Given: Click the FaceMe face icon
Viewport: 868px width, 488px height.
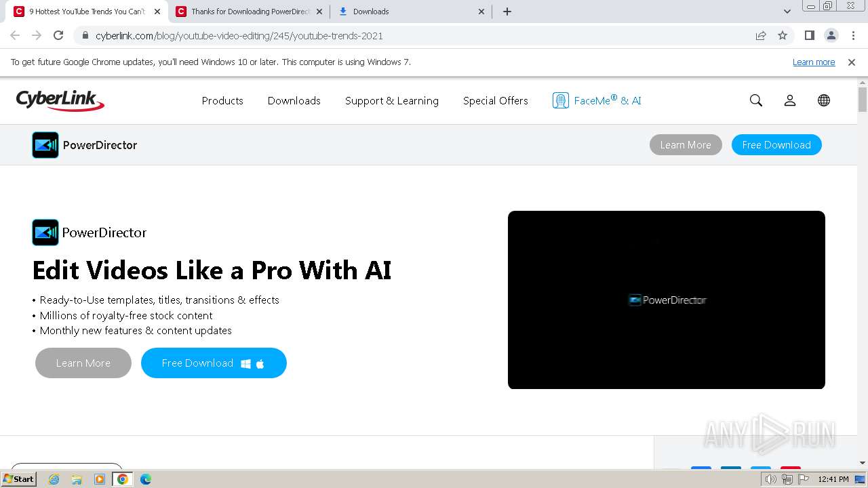Looking at the screenshot, I should (560, 100).
